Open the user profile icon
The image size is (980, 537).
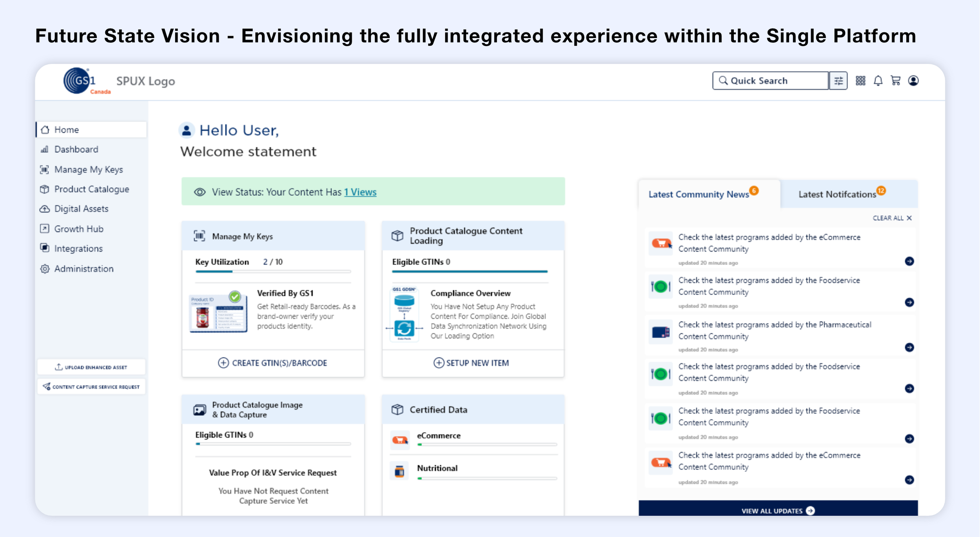coord(913,81)
